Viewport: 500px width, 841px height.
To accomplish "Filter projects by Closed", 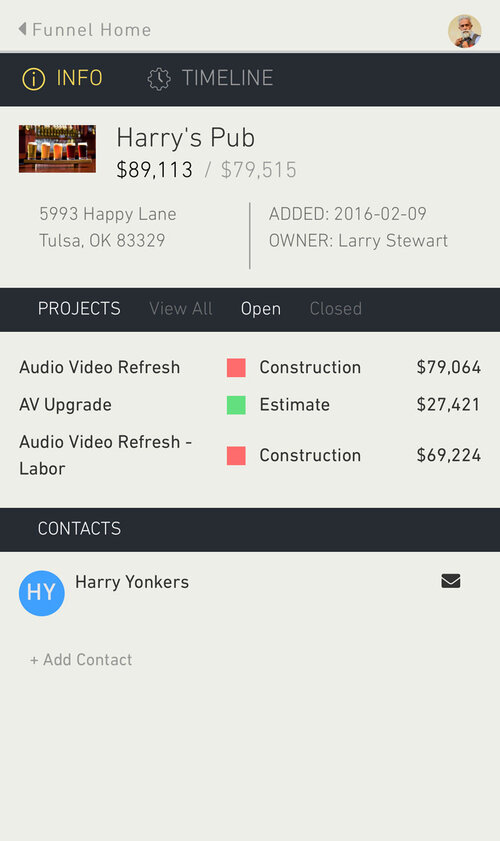I will 336,308.
